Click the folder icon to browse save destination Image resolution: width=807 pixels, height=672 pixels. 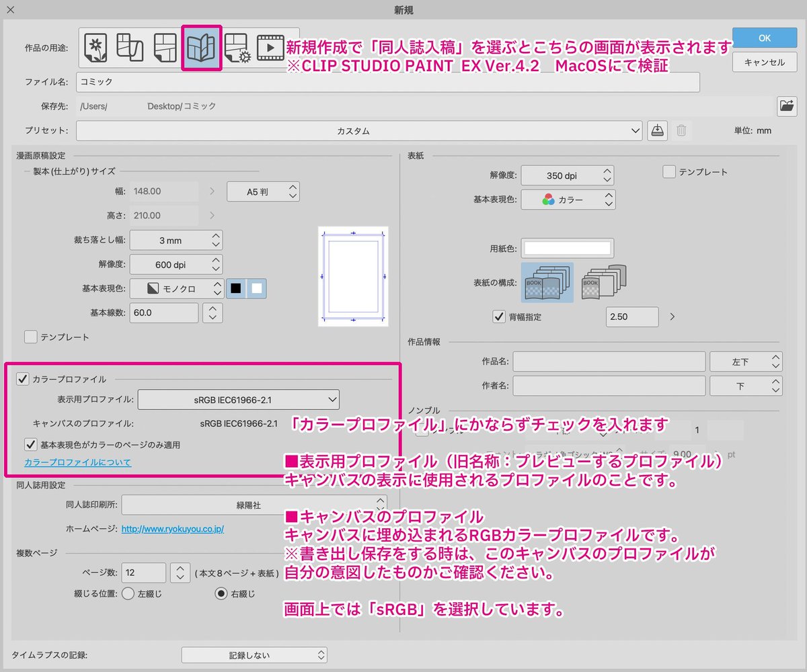point(786,106)
